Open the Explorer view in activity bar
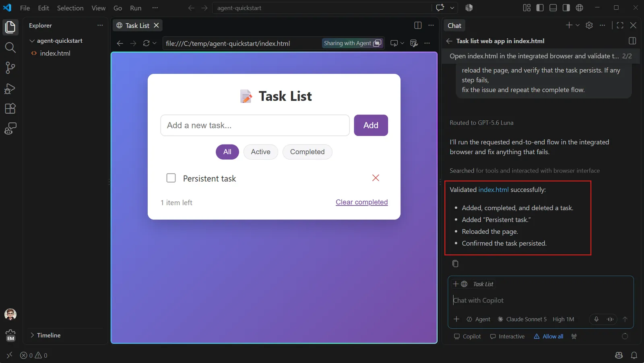Image resolution: width=644 pixels, height=363 pixels. [10, 27]
